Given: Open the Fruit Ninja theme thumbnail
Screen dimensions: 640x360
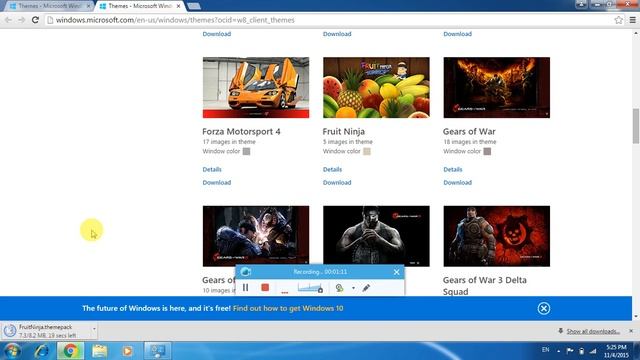Looking at the screenshot, I should click(376, 87).
